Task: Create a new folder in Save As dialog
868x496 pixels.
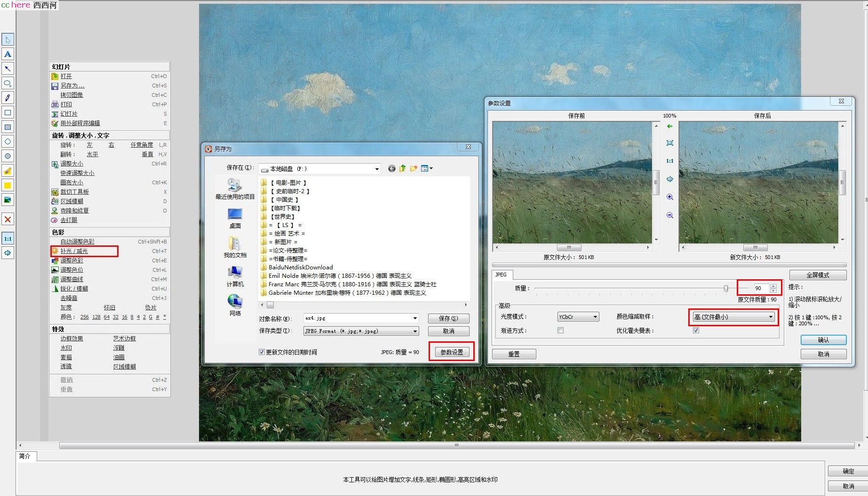Action: click(414, 168)
